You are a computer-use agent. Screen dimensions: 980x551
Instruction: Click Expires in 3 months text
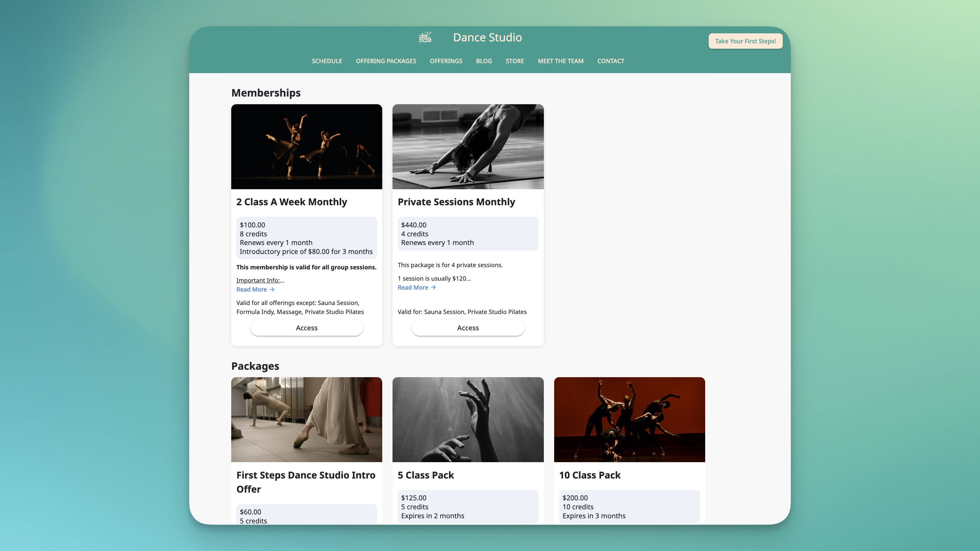pyautogui.click(x=594, y=516)
